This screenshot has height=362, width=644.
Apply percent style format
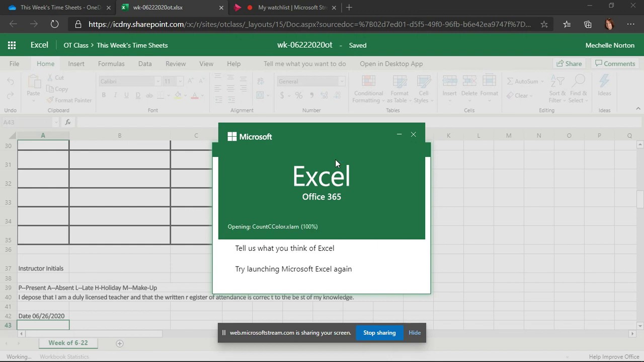(x=298, y=96)
